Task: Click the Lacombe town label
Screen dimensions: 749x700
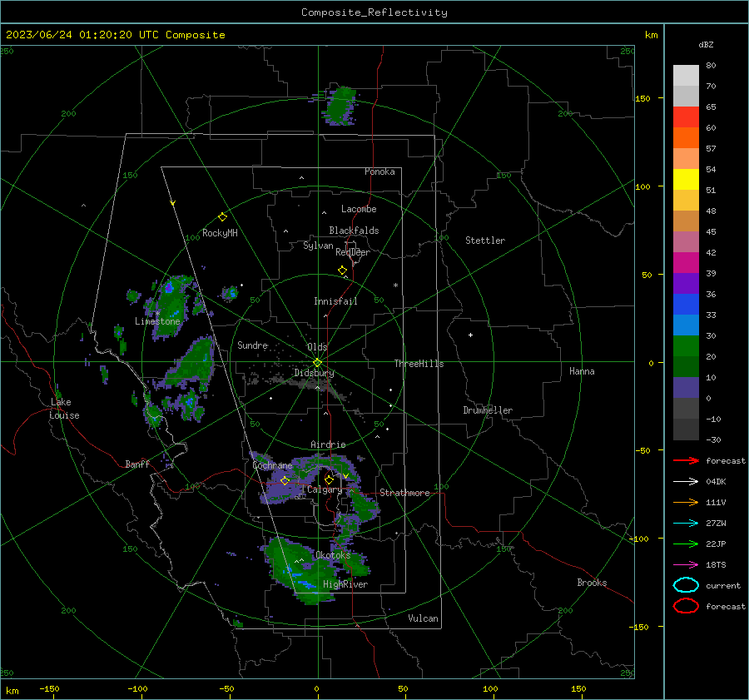Action: pyautogui.click(x=359, y=209)
